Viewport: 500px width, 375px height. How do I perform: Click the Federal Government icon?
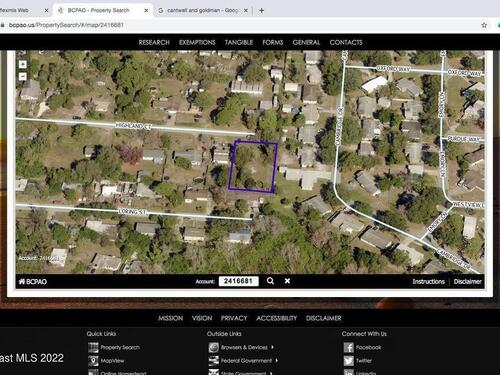pyautogui.click(x=214, y=361)
